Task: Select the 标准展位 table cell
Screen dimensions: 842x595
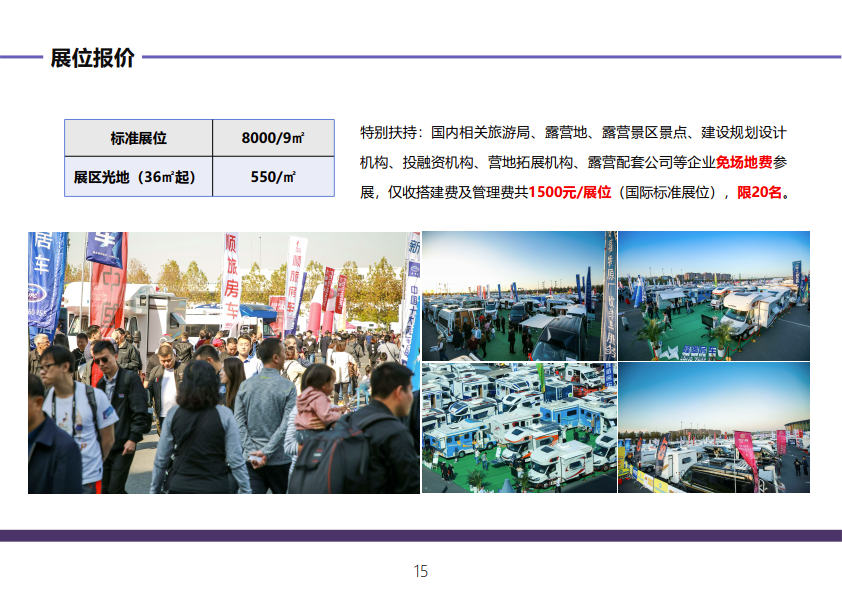Action: [x=138, y=138]
